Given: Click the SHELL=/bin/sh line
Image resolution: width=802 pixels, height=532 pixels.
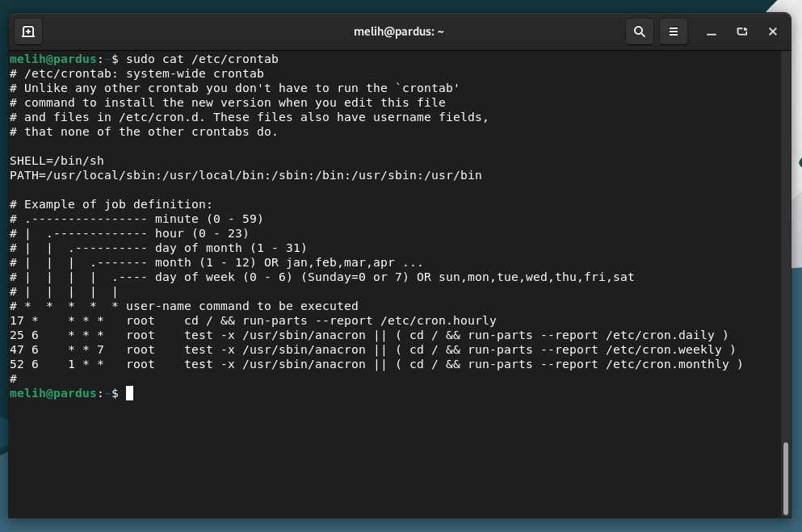Looking at the screenshot, I should click(x=57, y=161).
